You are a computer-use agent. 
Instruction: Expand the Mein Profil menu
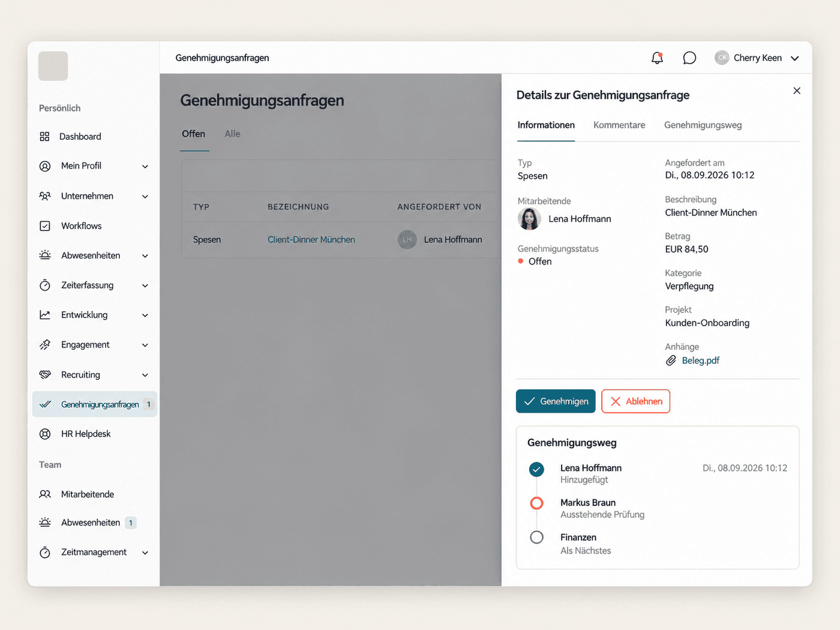[145, 166]
